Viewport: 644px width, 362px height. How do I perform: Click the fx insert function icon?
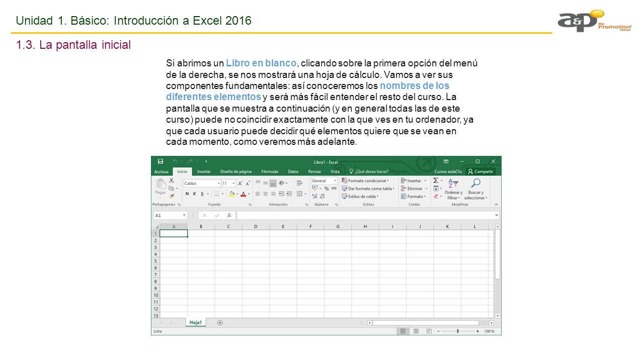point(229,215)
